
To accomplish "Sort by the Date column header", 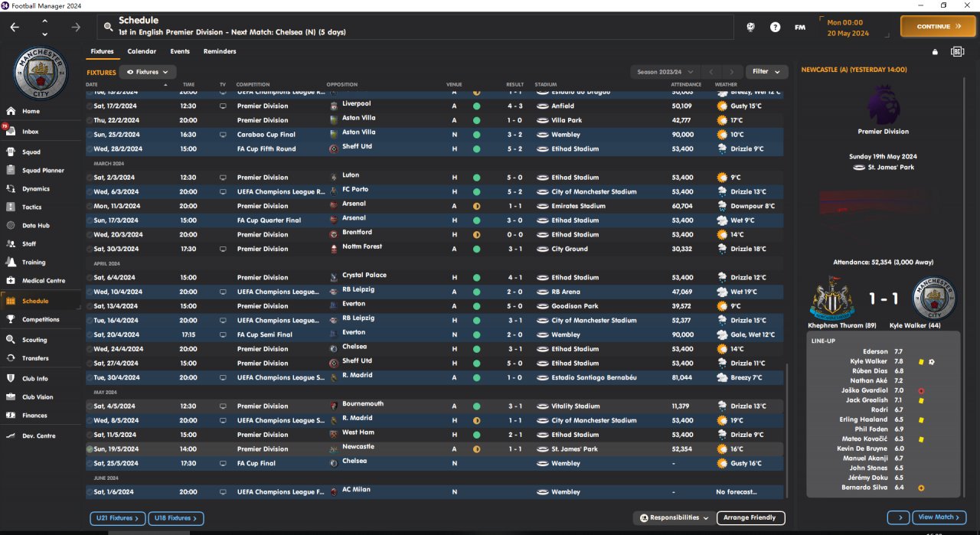I will tap(92, 84).
